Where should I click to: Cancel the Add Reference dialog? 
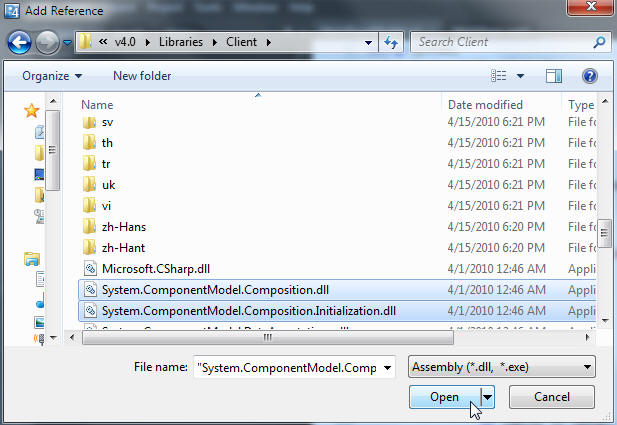(x=552, y=397)
